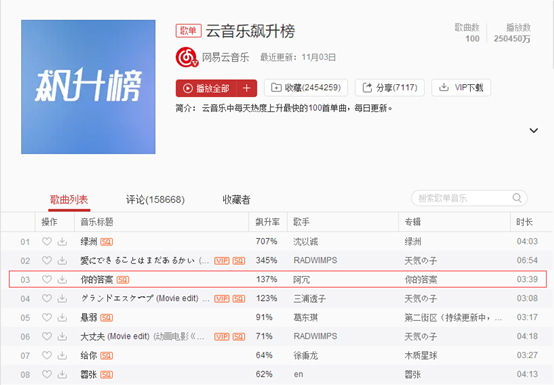Select song title 嚣张 in row 08
This screenshot has height=385, width=554.
(x=89, y=375)
